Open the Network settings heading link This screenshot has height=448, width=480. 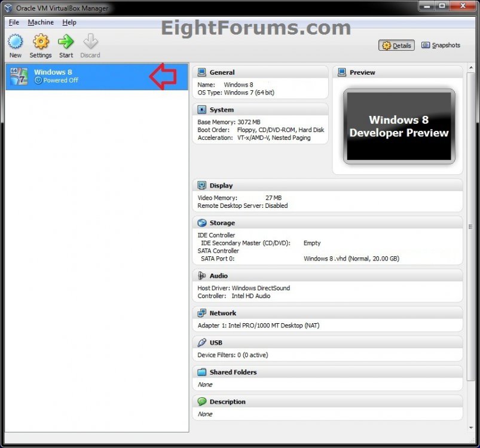click(223, 313)
